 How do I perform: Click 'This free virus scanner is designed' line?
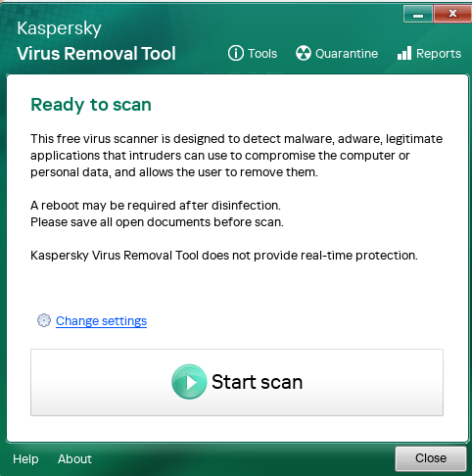236,139
